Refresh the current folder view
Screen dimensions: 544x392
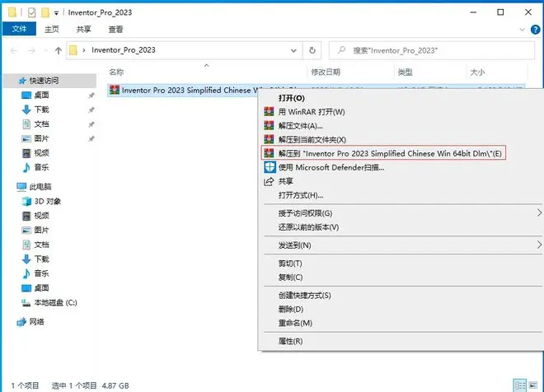312,50
